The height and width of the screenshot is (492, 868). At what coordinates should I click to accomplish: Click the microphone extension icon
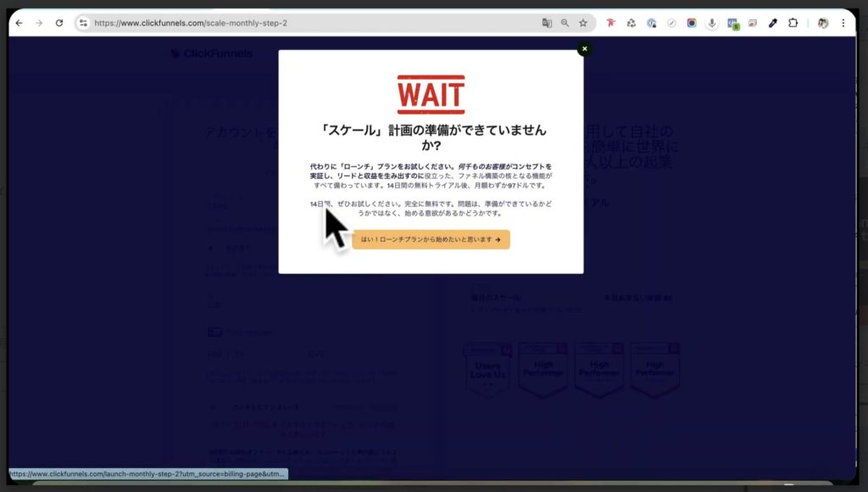[711, 23]
